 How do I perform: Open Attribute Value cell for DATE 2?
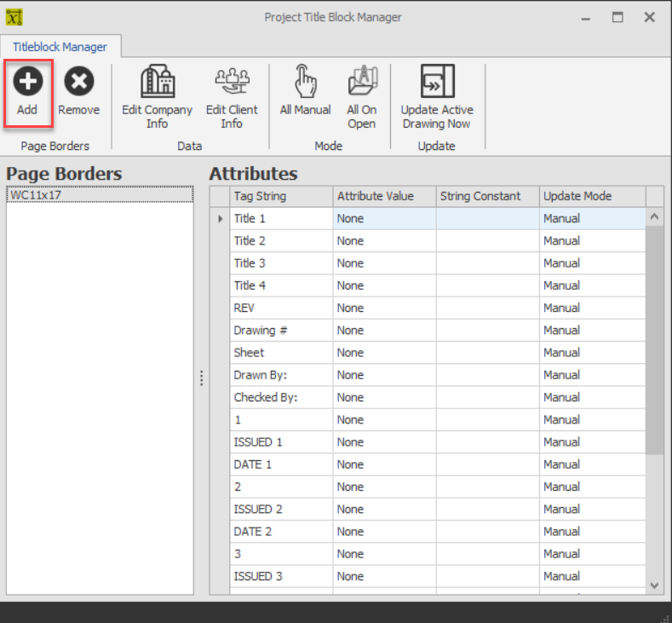[384, 532]
